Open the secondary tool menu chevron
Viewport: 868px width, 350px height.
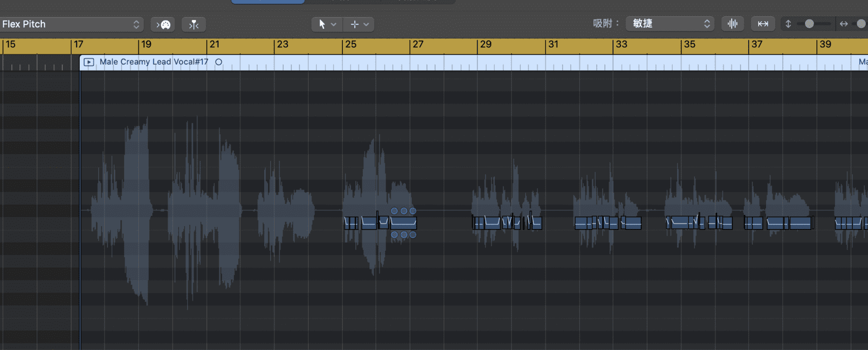tap(366, 24)
